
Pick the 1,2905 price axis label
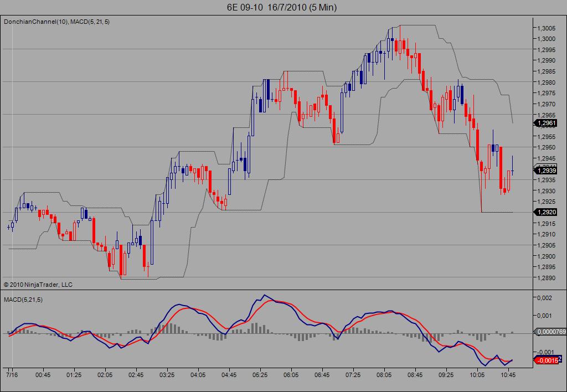pos(546,245)
